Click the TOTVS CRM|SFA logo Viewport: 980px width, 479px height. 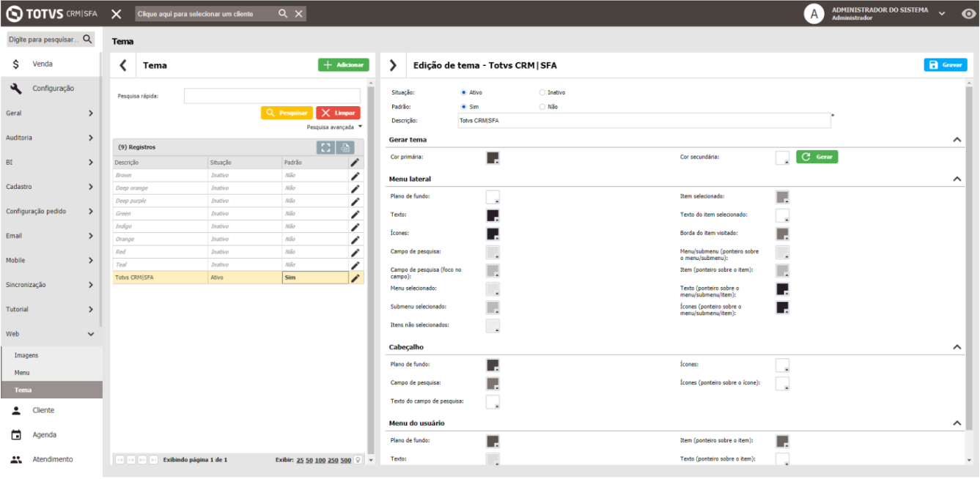[x=51, y=14]
